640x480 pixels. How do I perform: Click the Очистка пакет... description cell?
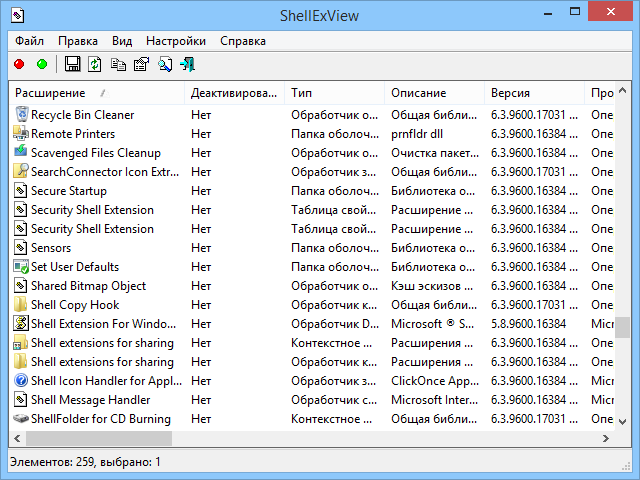point(435,153)
